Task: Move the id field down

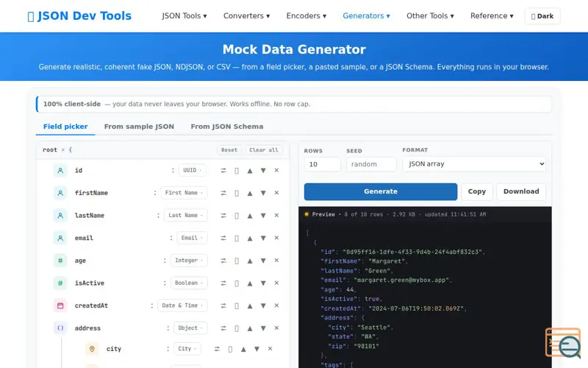Action: pos(263,171)
